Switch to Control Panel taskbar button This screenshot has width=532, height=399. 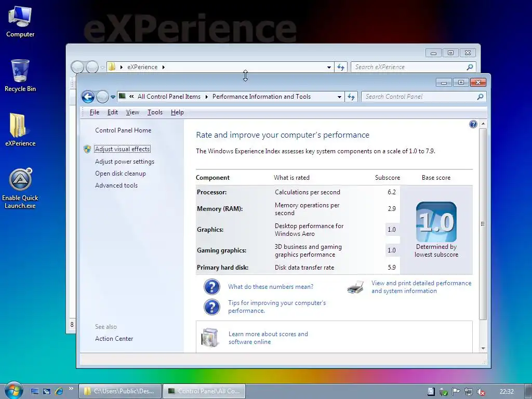[204, 391]
